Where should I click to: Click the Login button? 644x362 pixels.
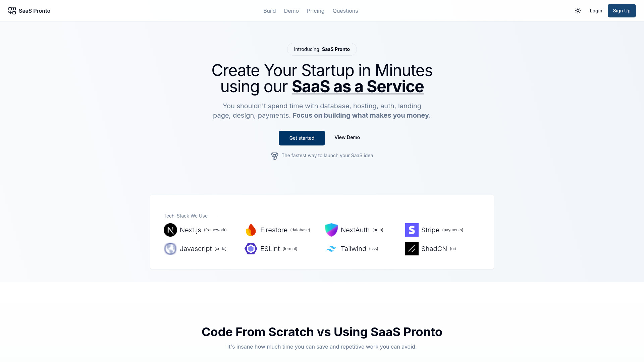[596, 11]
